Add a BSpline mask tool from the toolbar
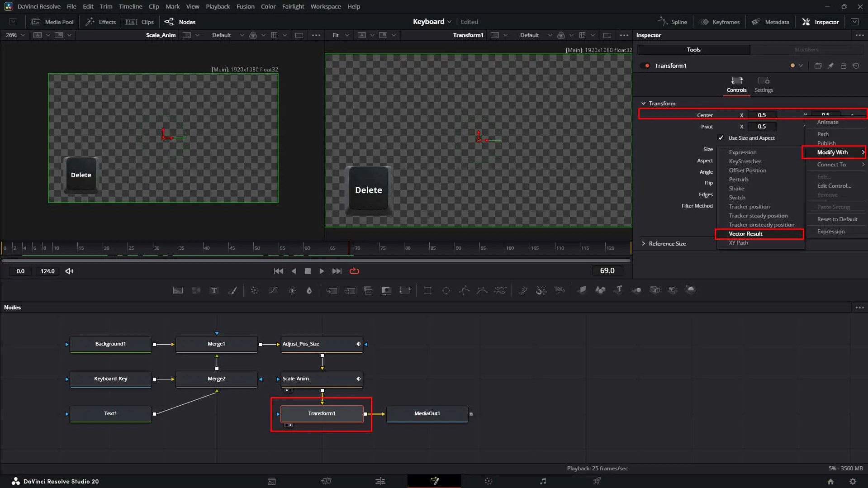 (x=482, y=290)
